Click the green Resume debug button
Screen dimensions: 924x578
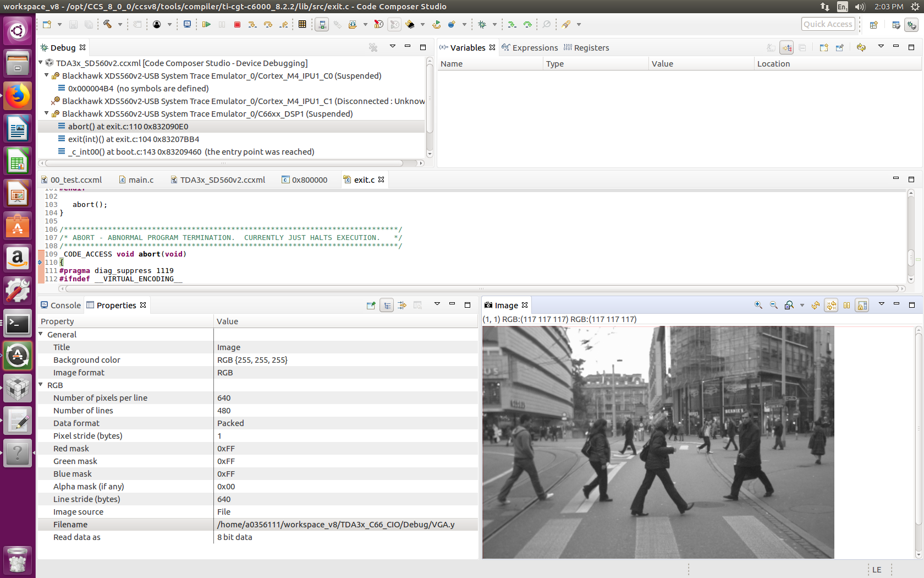[x=206, y=25]
